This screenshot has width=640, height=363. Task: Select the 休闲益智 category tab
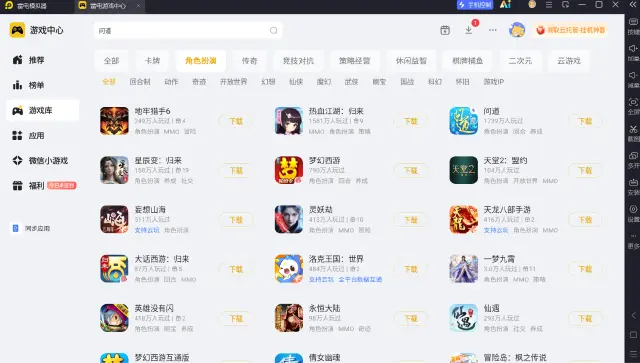411,61
